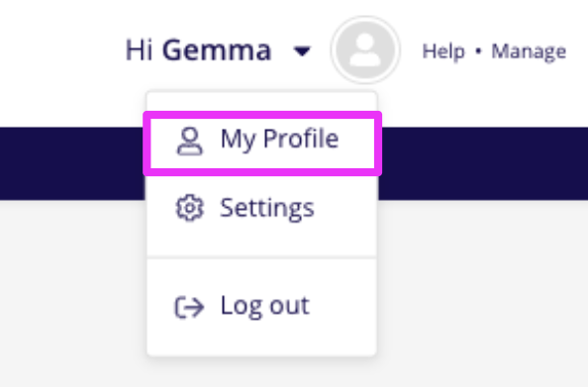This screenshot has height=388, width=588.
Task: Click the bold Gemma name
Action: coord(217,50)
